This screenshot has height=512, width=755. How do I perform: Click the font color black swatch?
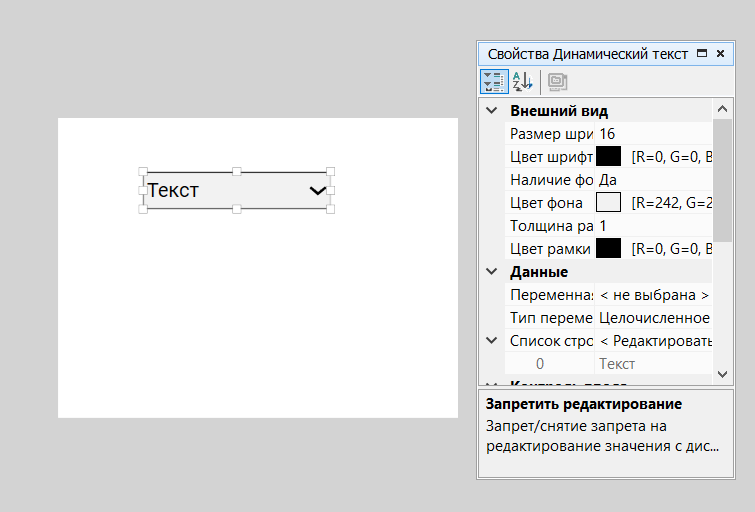[x=608, y=157]
